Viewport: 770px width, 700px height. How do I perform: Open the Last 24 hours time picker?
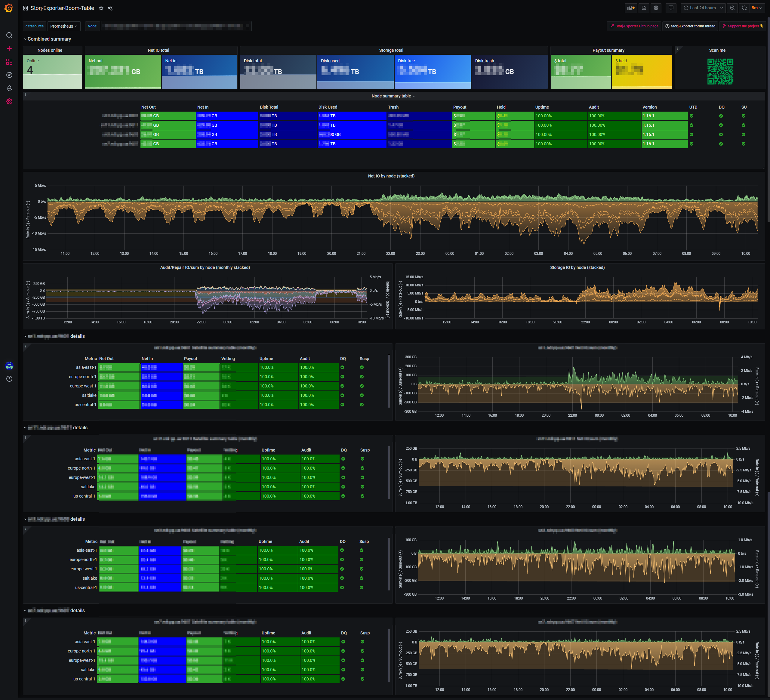[x=703, y=8]
